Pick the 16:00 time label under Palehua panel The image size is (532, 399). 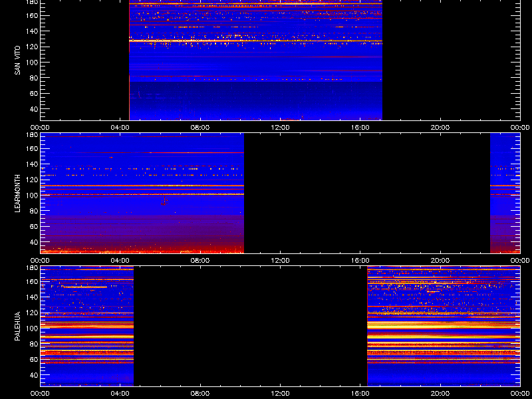[x=360, y=394]
